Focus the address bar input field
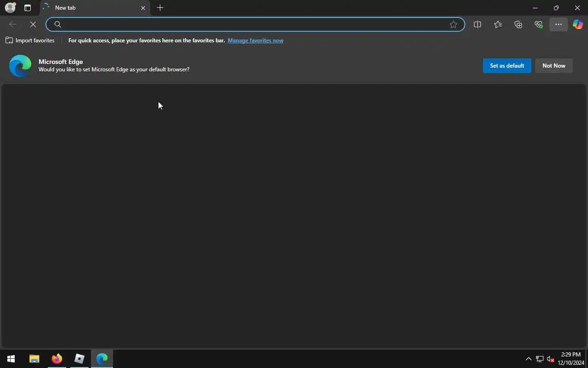The height and width of the screenshot is (368, 588). [255, 24]
